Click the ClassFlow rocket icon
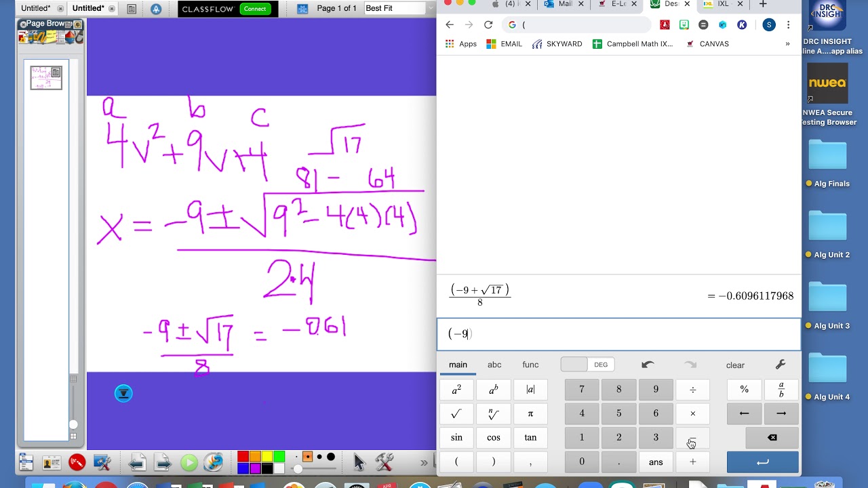Viewport: 868px width, 488px height. 156,9
